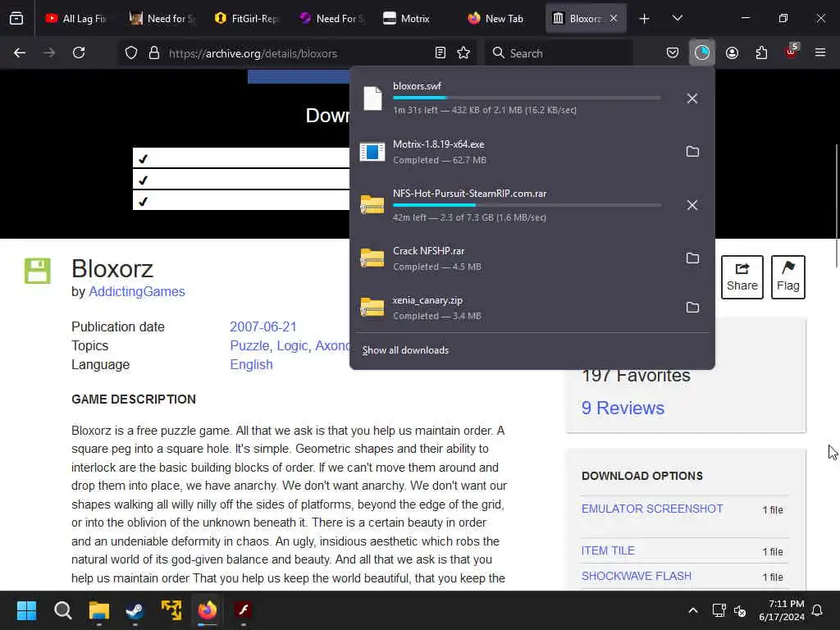Open ITEM TILE download option
840x630 pixels.
(x=608, y=550)
